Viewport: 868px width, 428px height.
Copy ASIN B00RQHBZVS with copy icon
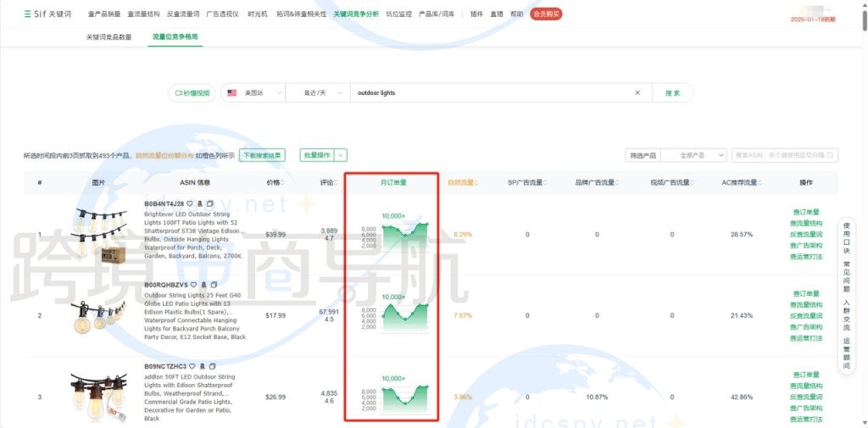coord(214,285)
